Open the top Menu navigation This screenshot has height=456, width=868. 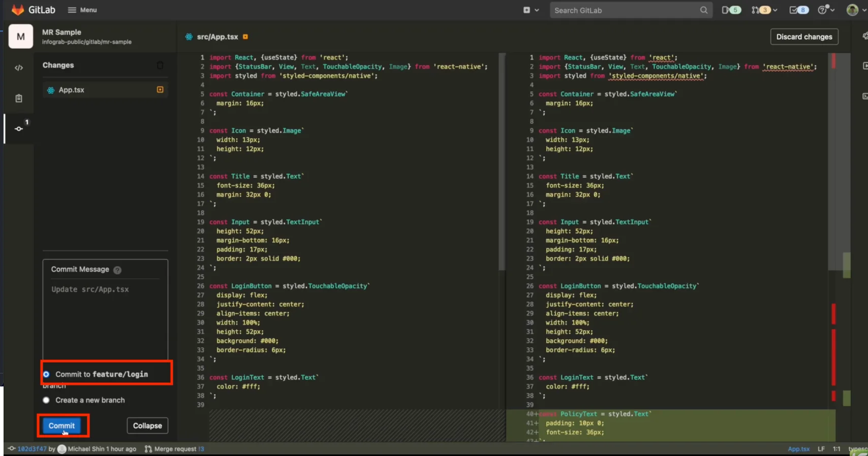tap(82, 10)
